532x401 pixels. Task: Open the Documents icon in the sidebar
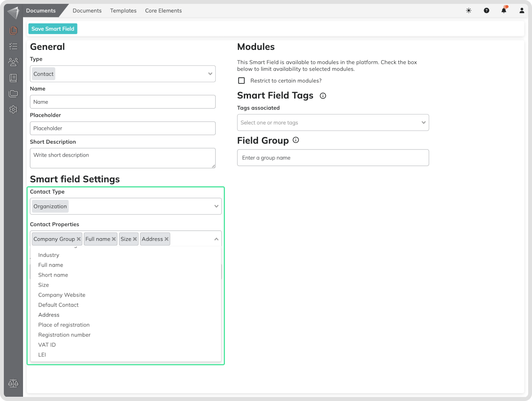click(x=13, y=30)
